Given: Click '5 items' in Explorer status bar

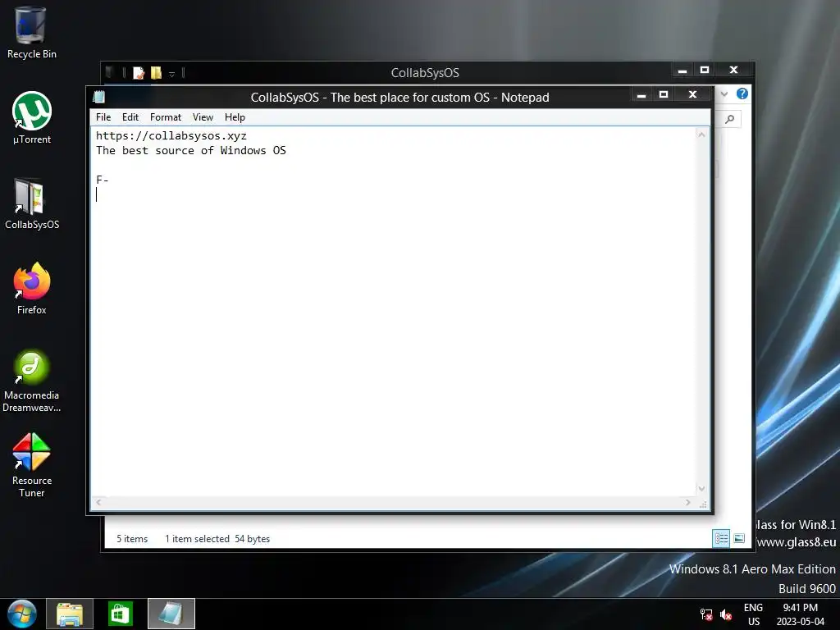Looking at the screenshot, I should point(132,539).
